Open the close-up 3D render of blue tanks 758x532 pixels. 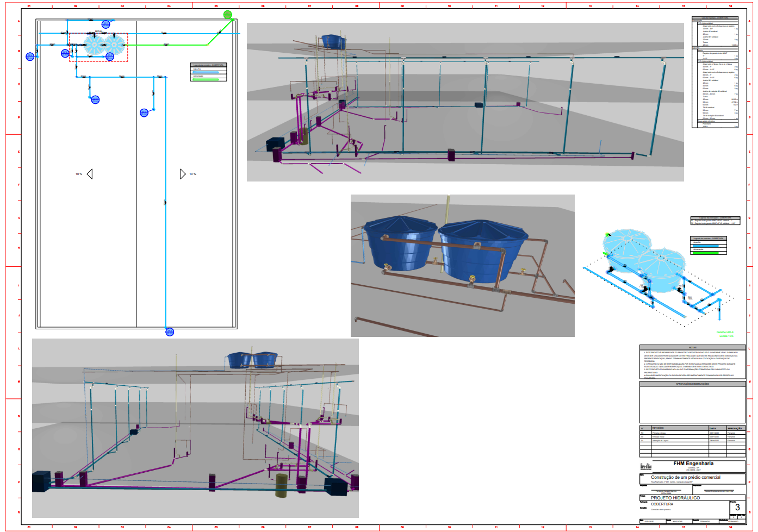click(463, 266)
